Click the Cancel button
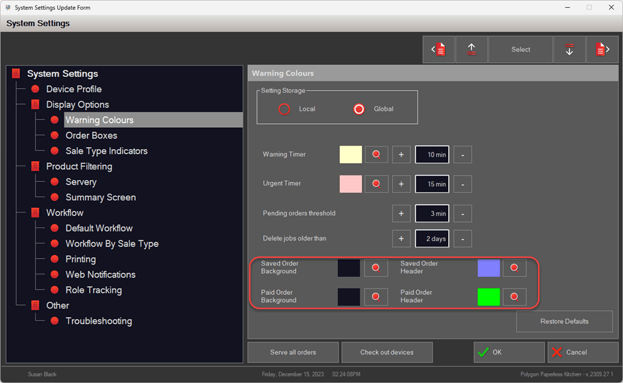623x383 pixels. 582,352
